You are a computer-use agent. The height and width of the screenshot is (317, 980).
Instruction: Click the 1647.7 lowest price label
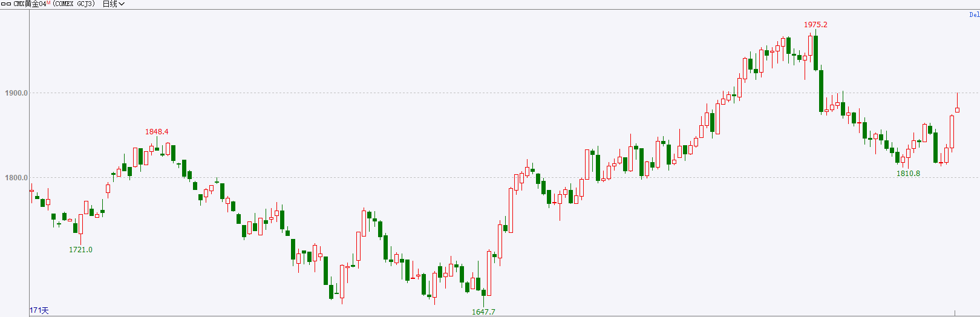click(x=483, y=312)
